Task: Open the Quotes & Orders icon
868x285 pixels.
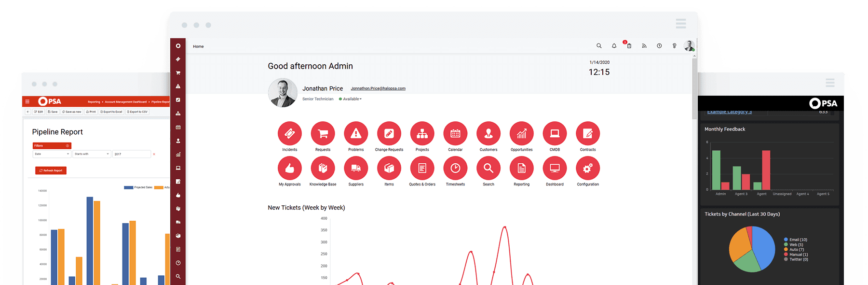Action: [x=422, y=168]
